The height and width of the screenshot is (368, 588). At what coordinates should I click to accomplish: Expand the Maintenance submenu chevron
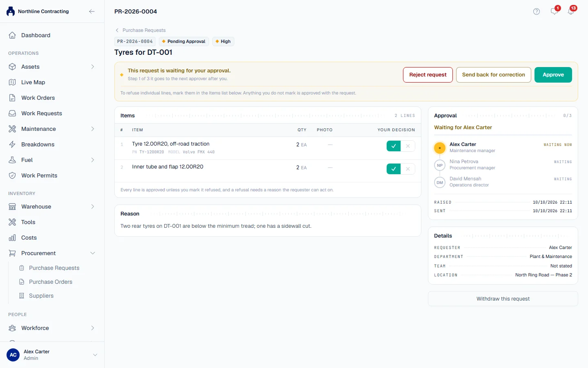[x=93, y=129]
